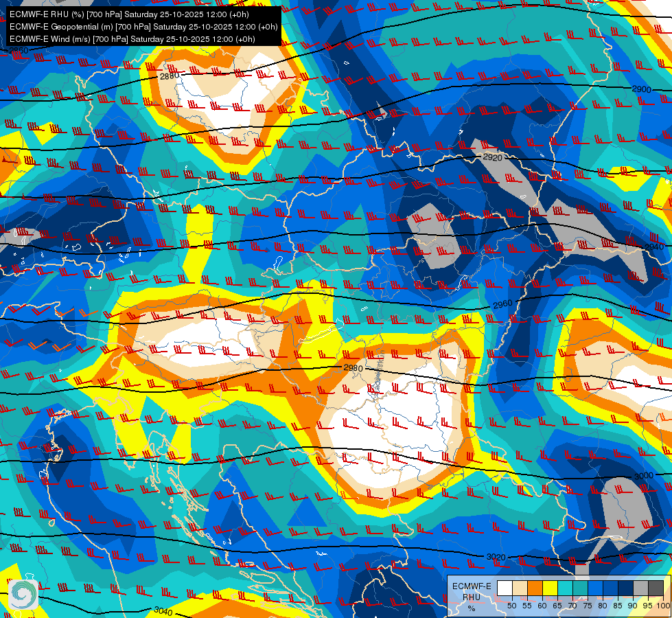672x618 pixels.
Task: Click the 'ECMWF-E' legend title text
Action: [x=472, y=586]
